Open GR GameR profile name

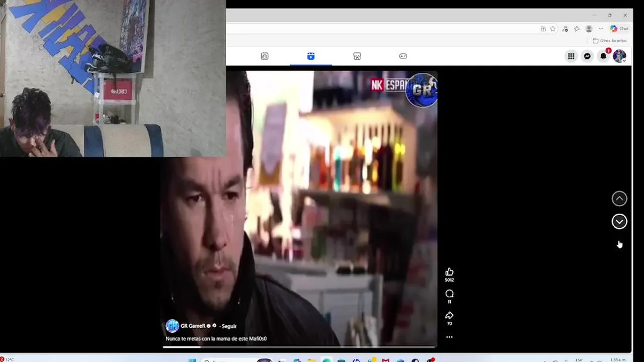coord(193,326)
